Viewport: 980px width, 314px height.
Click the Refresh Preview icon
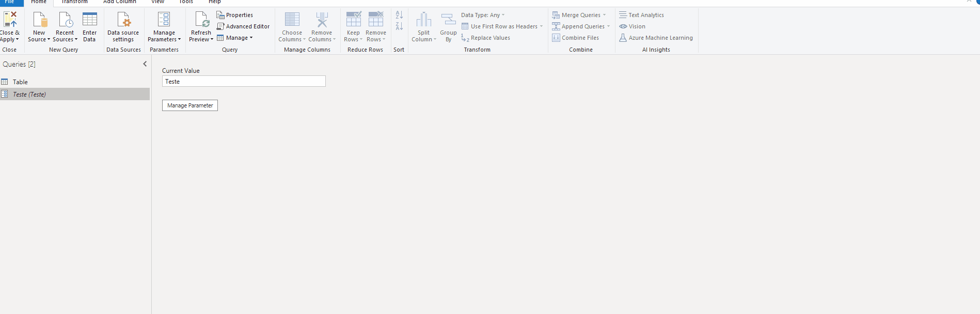[201, 20]
